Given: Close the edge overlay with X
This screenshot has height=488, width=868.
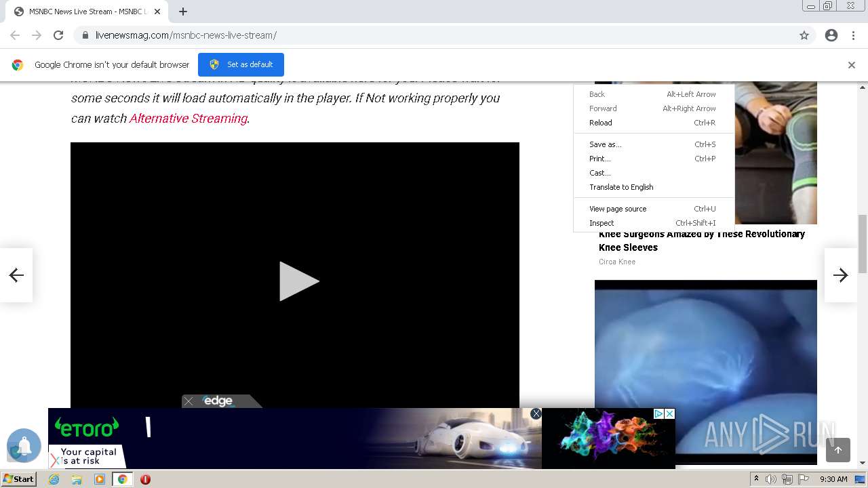Looking at the screenshot, I should click(x=189, y=401).
